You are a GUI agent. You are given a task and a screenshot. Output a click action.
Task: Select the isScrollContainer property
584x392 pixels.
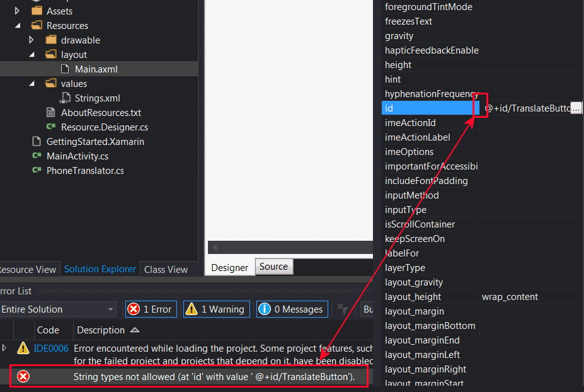tap(420, 224)
